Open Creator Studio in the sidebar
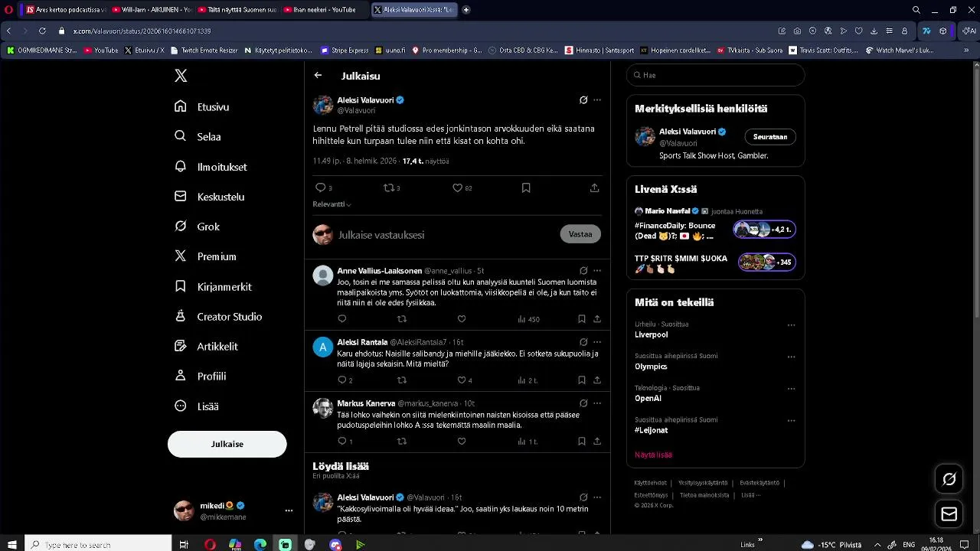 pos(219,317)
